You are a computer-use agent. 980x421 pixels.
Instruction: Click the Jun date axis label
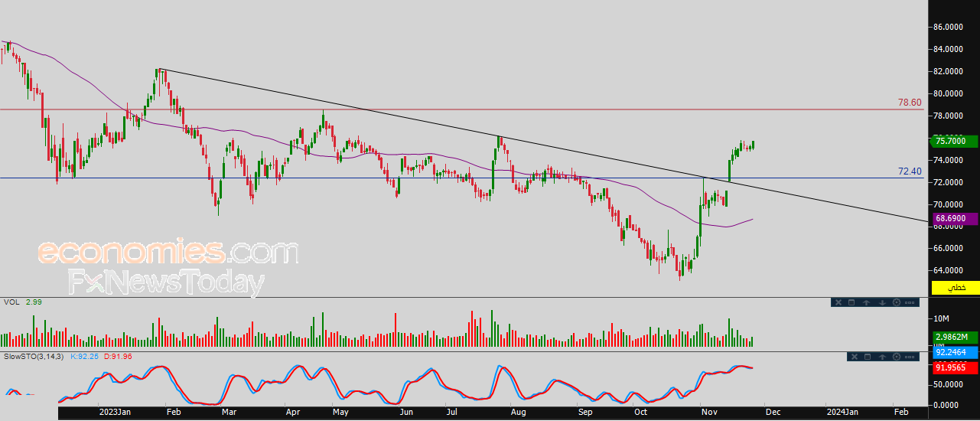coord(406,412)
